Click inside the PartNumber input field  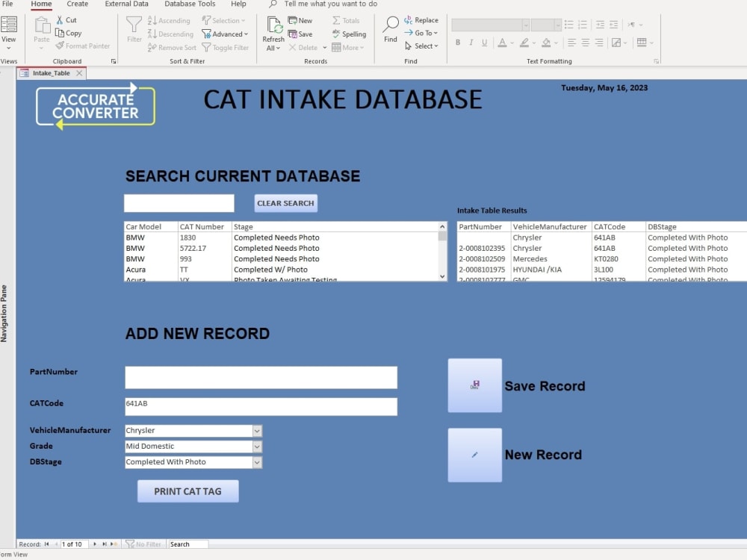(x=261, y=377)
